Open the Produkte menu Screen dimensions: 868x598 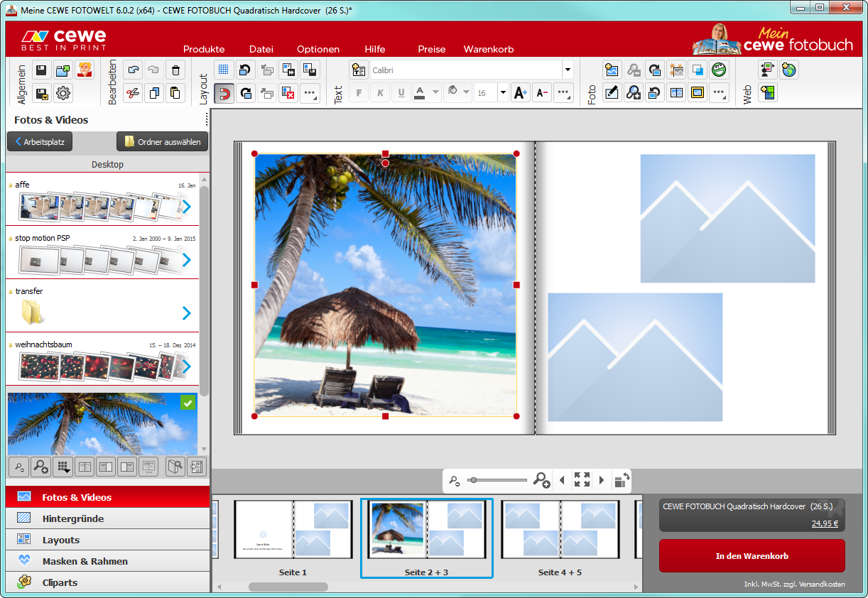coord(204,49)
